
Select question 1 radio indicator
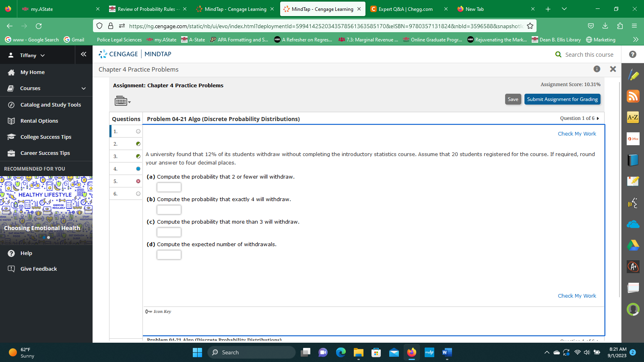pyautogui.click(x=138, y=131)
